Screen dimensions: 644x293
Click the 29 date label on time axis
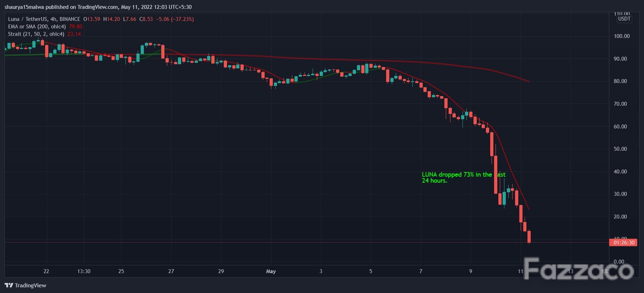(221, 271)
